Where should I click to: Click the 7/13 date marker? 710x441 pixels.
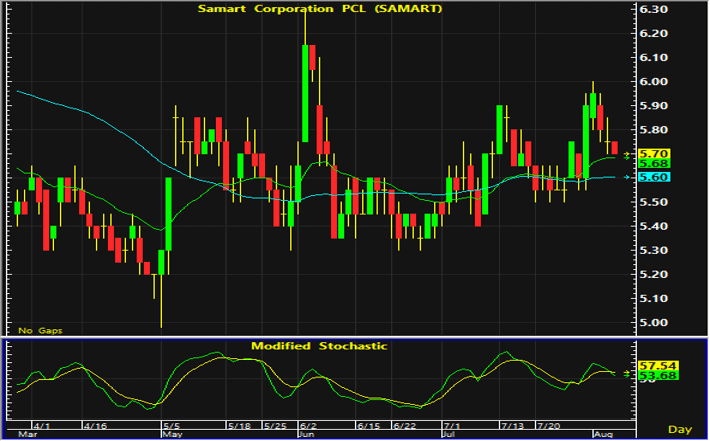(512, 426)
